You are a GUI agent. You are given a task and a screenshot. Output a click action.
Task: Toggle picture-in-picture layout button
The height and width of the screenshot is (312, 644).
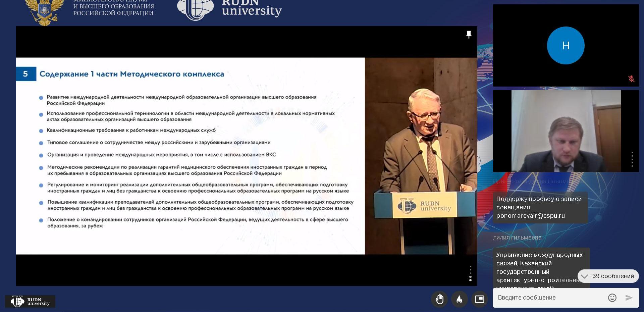[479, 299]
